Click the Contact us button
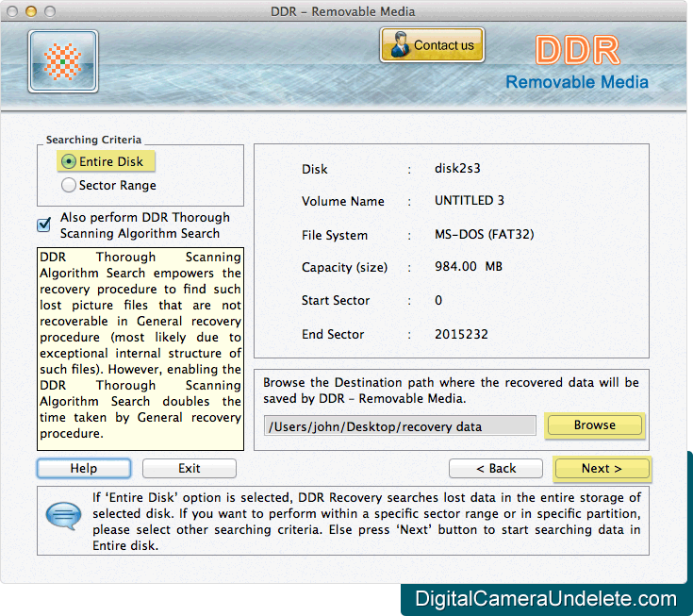Screen dimensions: 693x616 (x=432, y=45)
